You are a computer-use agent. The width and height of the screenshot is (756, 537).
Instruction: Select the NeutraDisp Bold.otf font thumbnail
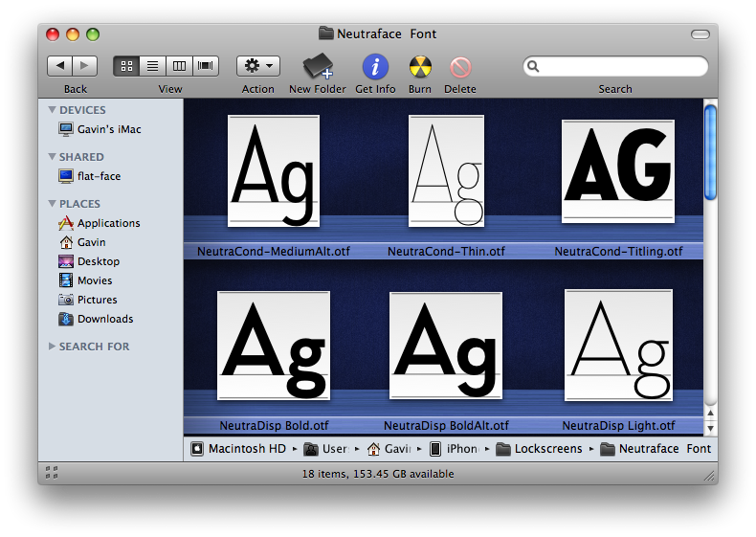coord(274,346)
